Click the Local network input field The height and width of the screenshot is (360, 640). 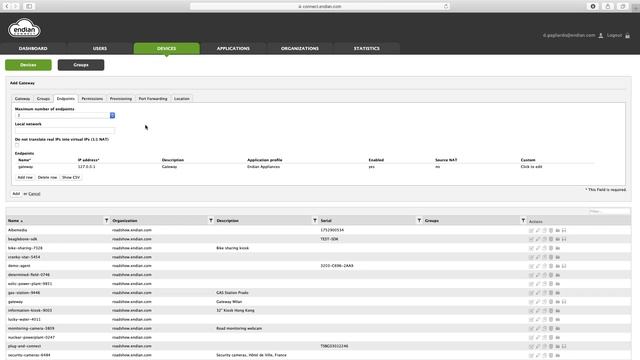pyautogui.click(x=65, y=131)
